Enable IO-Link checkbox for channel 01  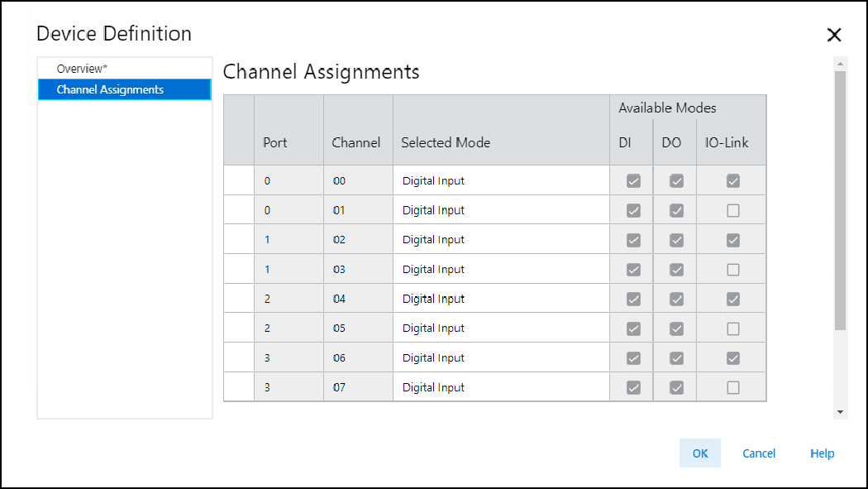click(732, 211)
